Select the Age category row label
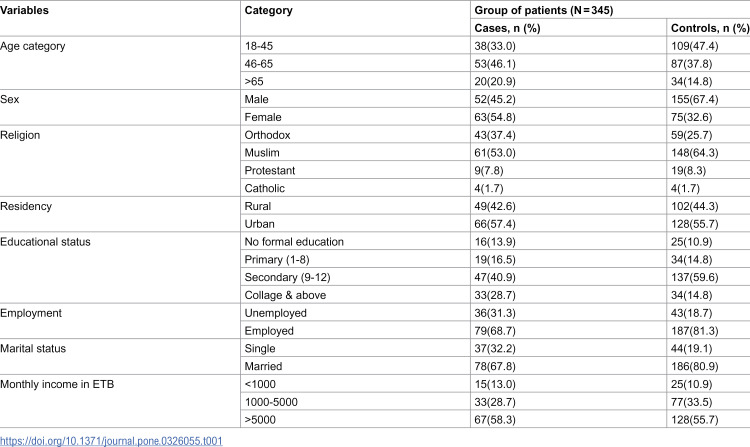The width and height of the screenshot is (750, 447). (33, 46)
